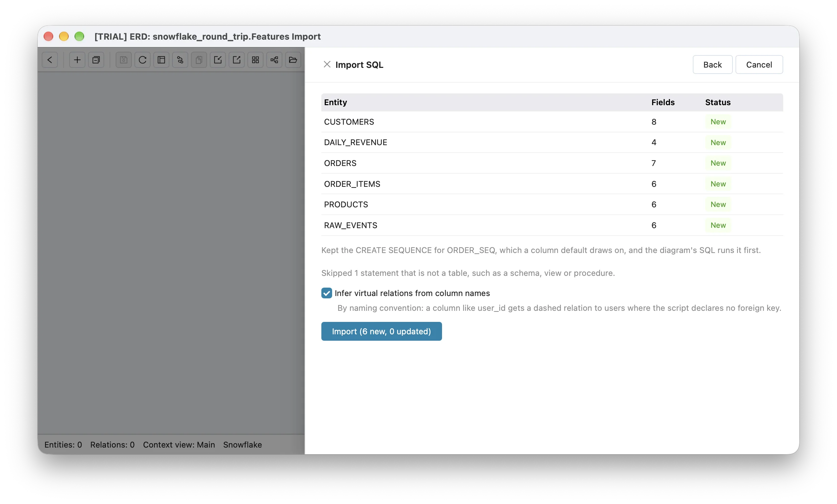Click Entities: 0 in status bar
This screenshot has height=504, width=837.
[x=63, y=445]
